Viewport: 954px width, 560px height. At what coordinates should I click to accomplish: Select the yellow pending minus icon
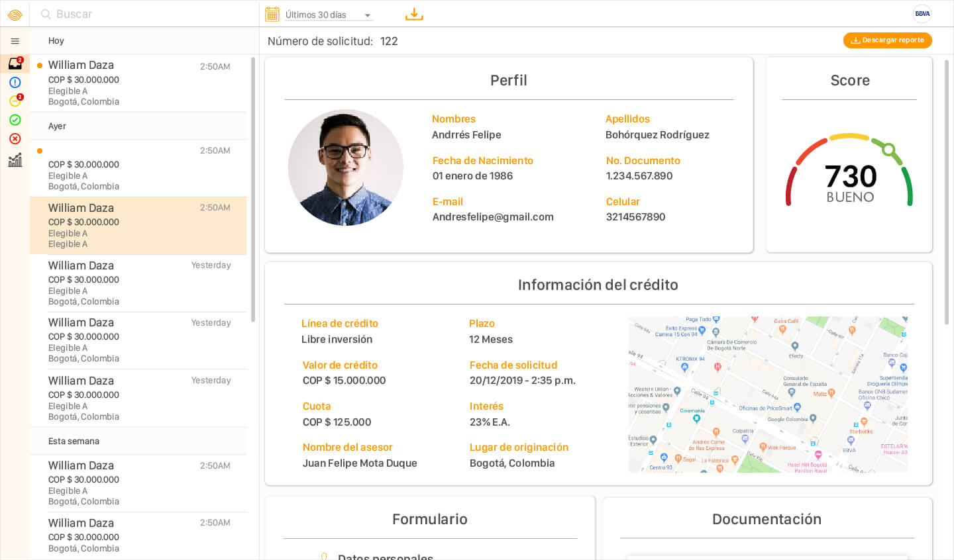point(15,101)
